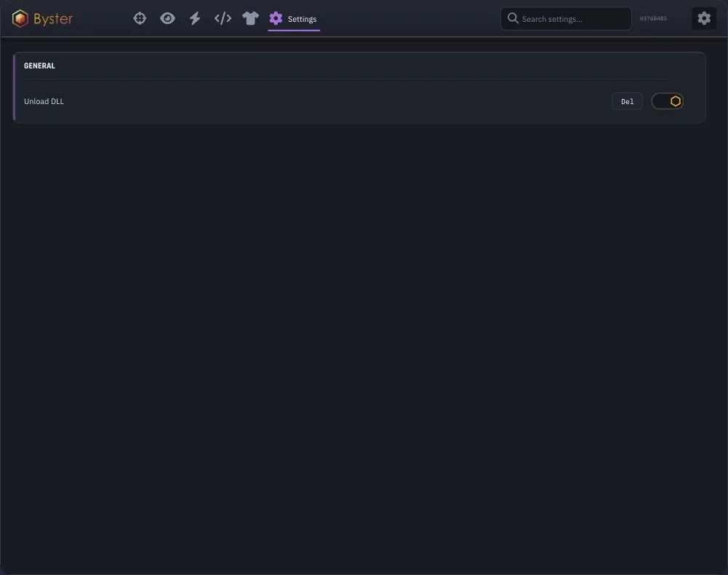The image size is (728, 575).
Task: Click the purple Settings gear icon
Action: [x=276, y=19]
